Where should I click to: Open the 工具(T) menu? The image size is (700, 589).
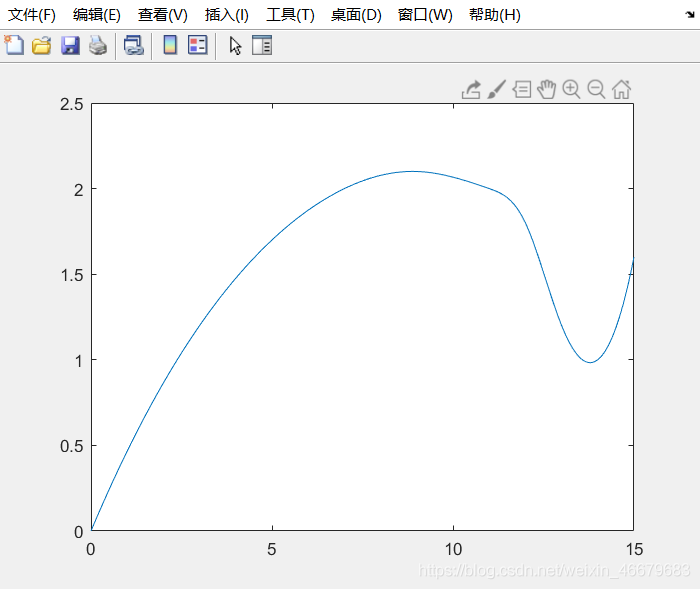point(290,15)
